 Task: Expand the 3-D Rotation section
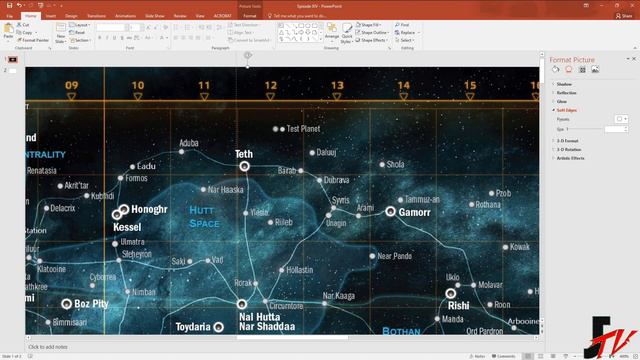click(569, 150)
